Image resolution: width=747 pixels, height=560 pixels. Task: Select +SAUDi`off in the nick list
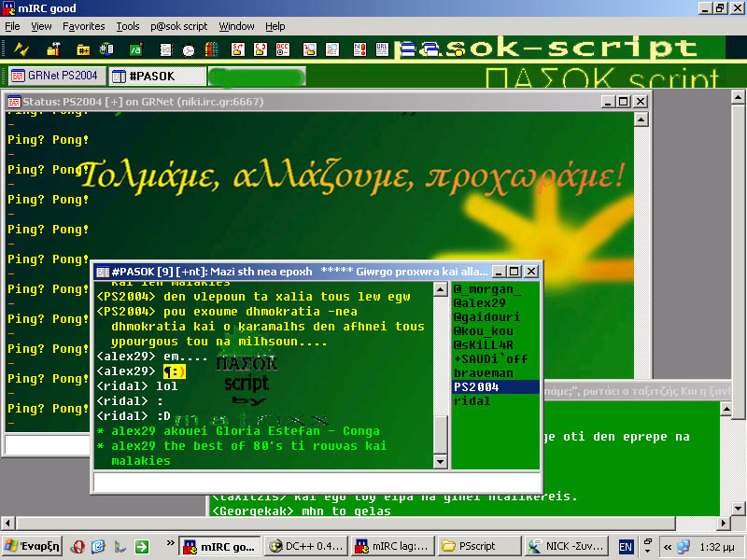coord(495,359)
